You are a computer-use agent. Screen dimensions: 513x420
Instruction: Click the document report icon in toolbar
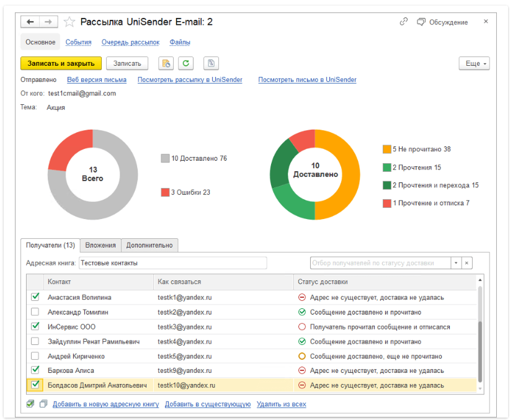pos(211,63)
